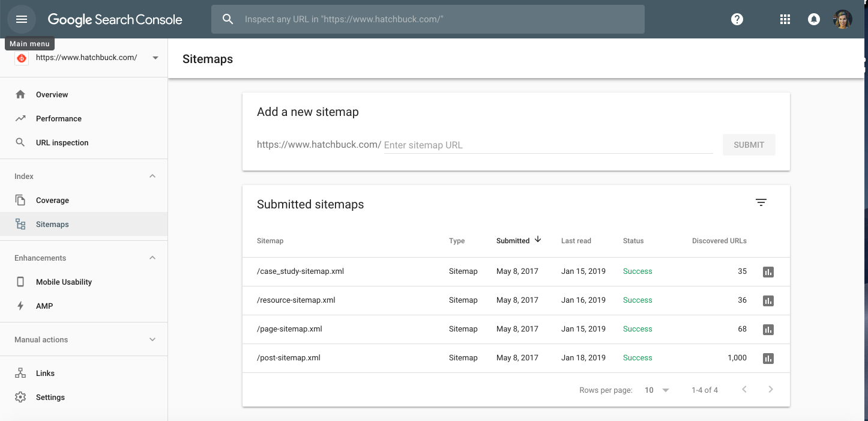Open the filter icon in Submitted sitemaps
This screenshot has width=868, height=421.
click(x=761, y=203)
